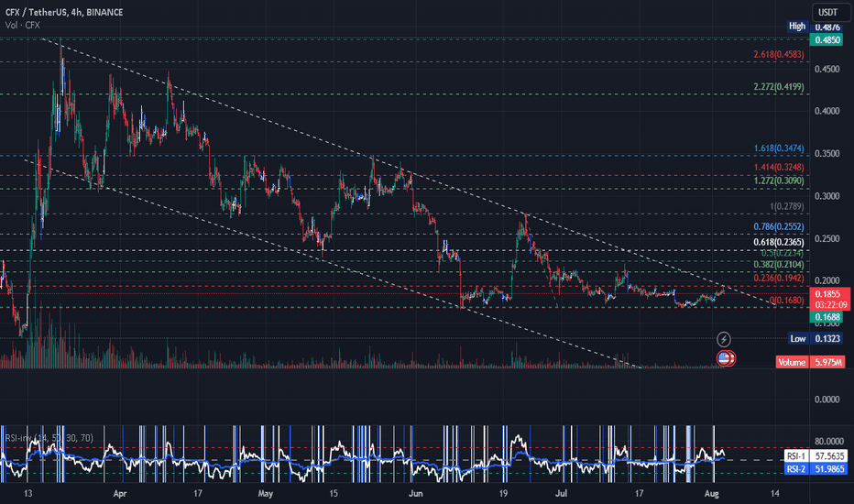Click the 0.2500 price axis tick
The height and width of the screenshot is (504, 854).
(827, 238)
